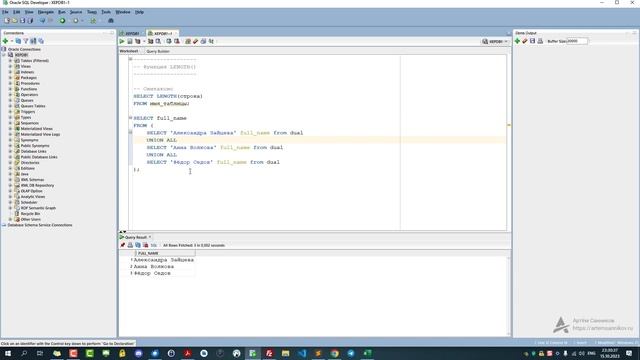The width and height of the screenshot is (640, 360).
Task: Click the Filter funnel icon in Connections panel
Action: pos(26,41)
